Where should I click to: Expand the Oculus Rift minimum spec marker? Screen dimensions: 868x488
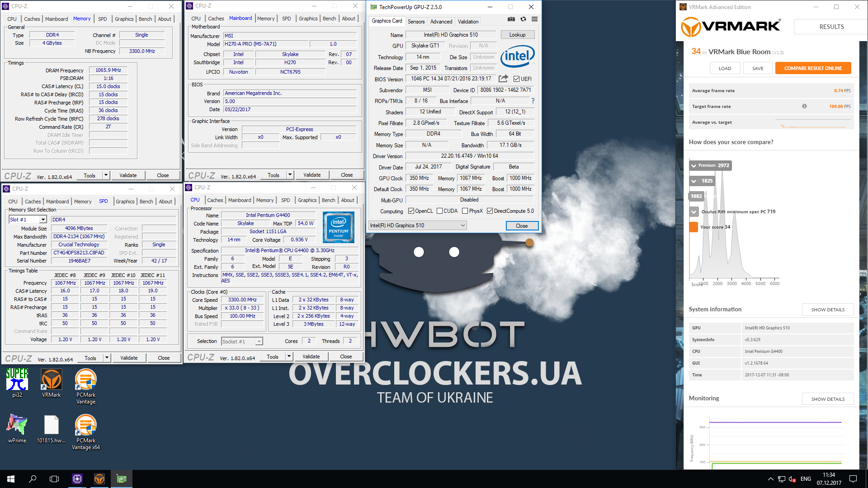pos(693,212)
